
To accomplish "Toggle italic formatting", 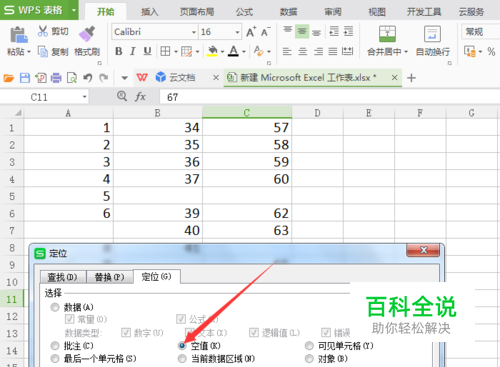I will coord(133,51).
